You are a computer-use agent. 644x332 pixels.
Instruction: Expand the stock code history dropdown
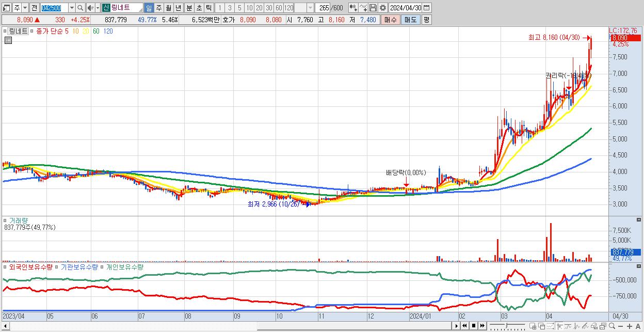coord(72,8)
